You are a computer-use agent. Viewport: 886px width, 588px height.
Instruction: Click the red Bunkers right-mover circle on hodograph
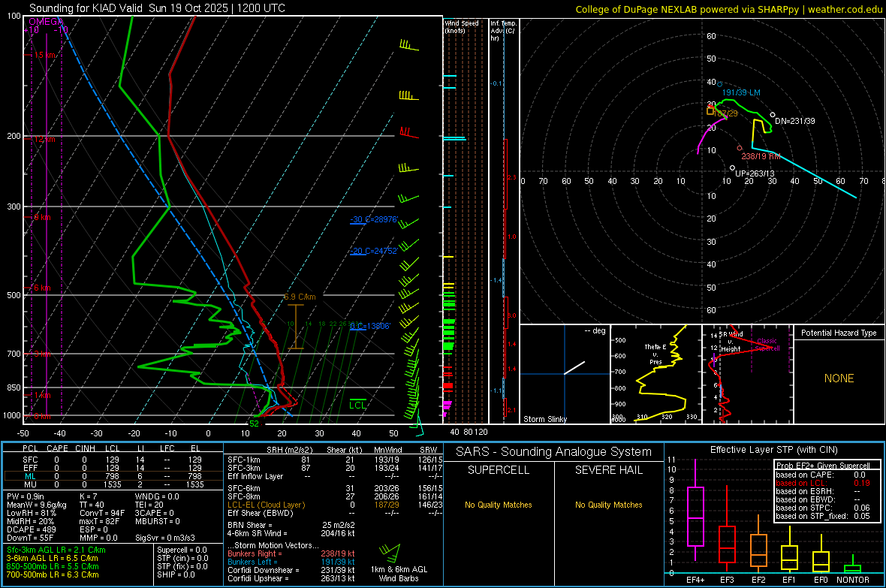click(x=740, y=148)
